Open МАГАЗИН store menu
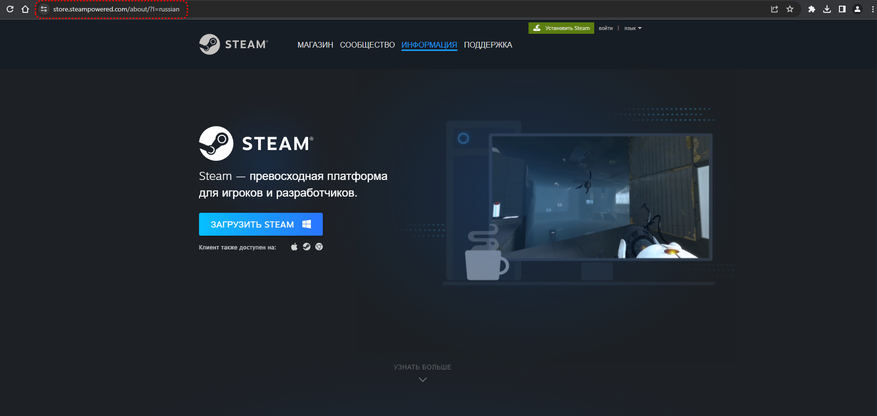The image size is (877, 416). 315,45
